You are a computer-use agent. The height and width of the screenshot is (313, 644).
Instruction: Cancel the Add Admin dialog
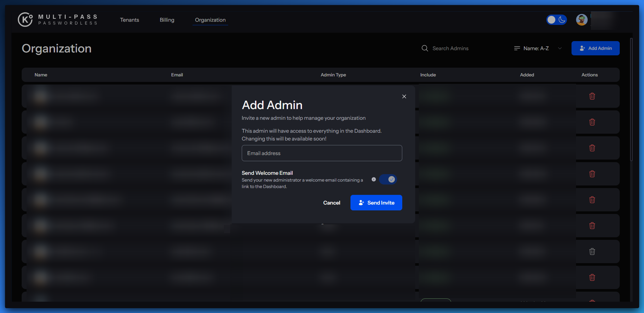click(x=331, y=203)
